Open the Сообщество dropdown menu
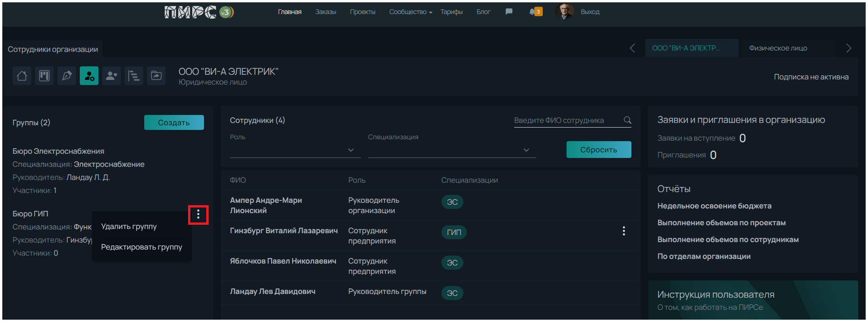 tap(411, 12)
